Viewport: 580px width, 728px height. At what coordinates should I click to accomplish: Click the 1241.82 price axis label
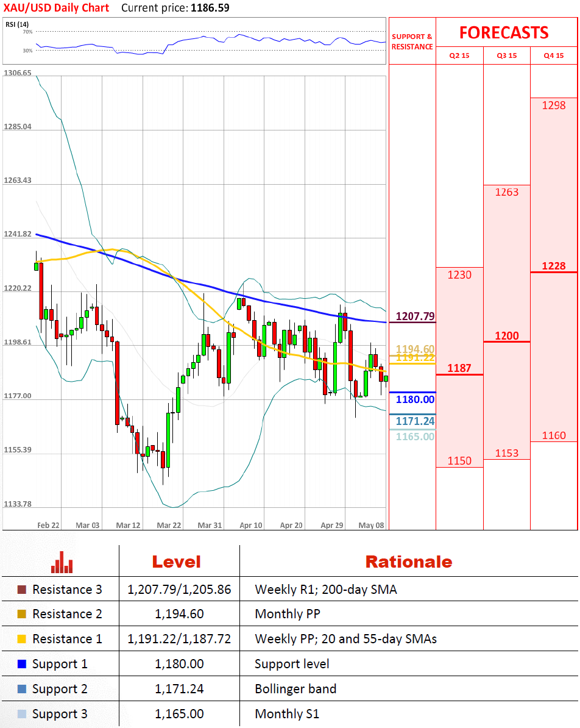[18, 234]
